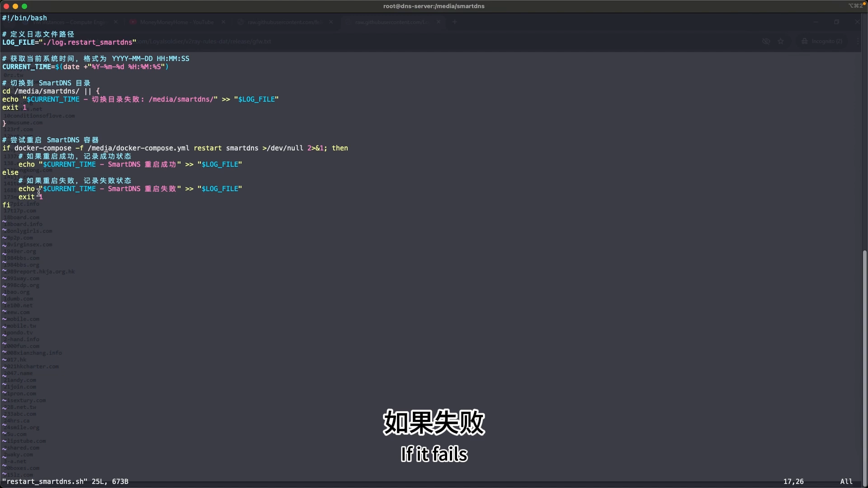The image size is (868, 488).
Task: Click the vertical scrollbar thumb on right
Action: pyautogui.click(x=865, y=366)
